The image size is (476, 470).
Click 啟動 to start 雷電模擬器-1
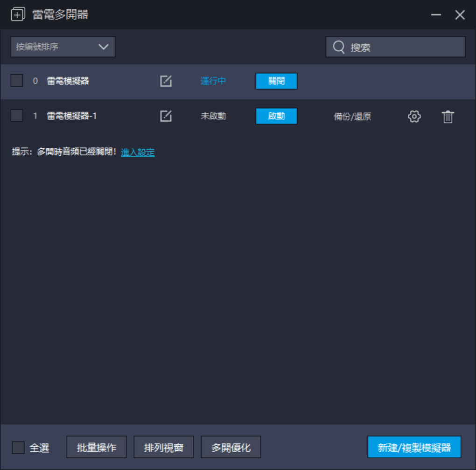(276, 116)
